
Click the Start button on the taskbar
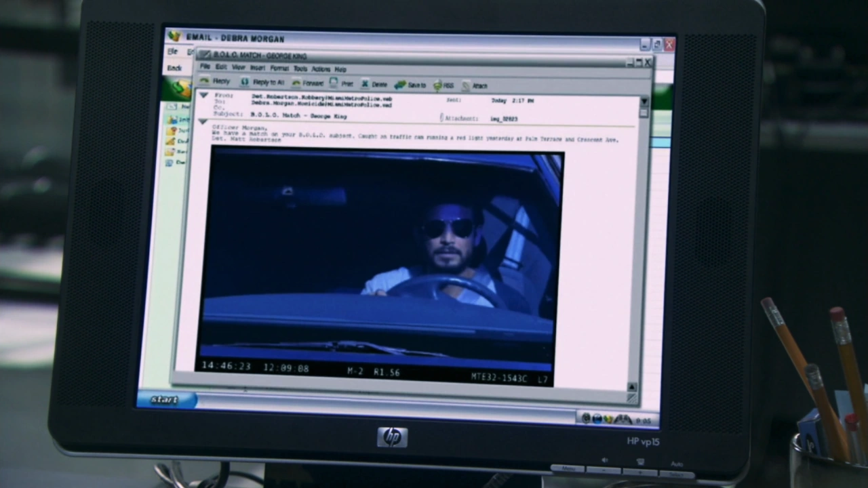[x=165, y=400]
